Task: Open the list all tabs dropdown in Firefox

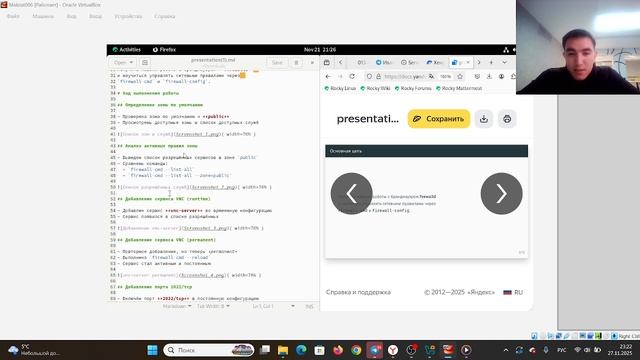Action: click(x=504, y=62)
